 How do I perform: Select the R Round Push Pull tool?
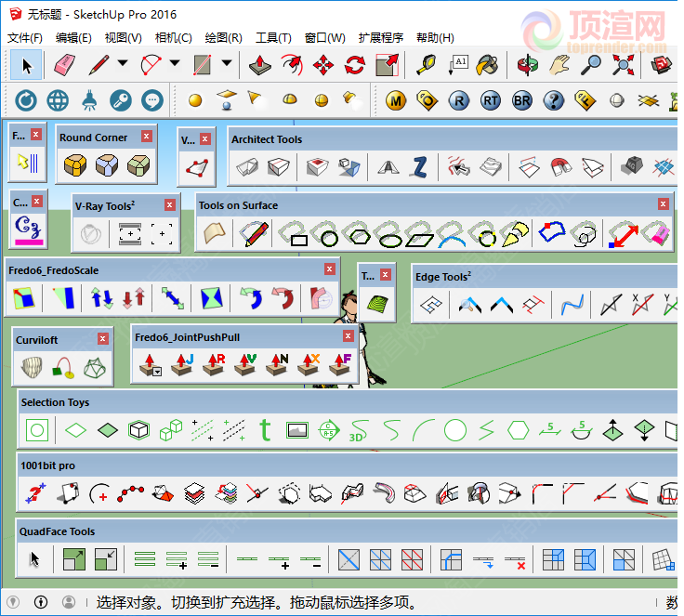tap(214, 365)
